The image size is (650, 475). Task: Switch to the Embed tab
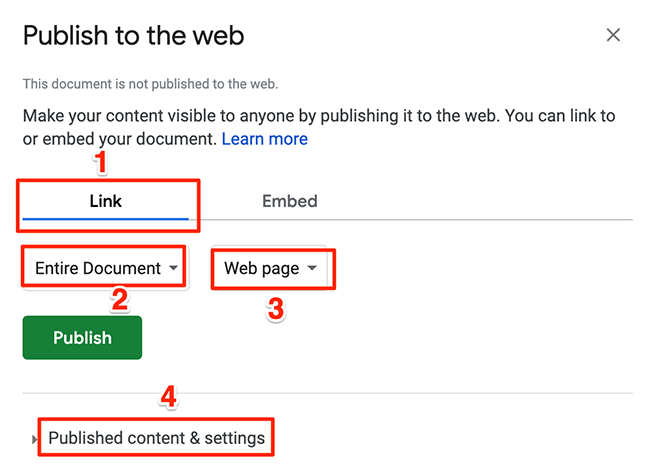(x=289, y=201)
